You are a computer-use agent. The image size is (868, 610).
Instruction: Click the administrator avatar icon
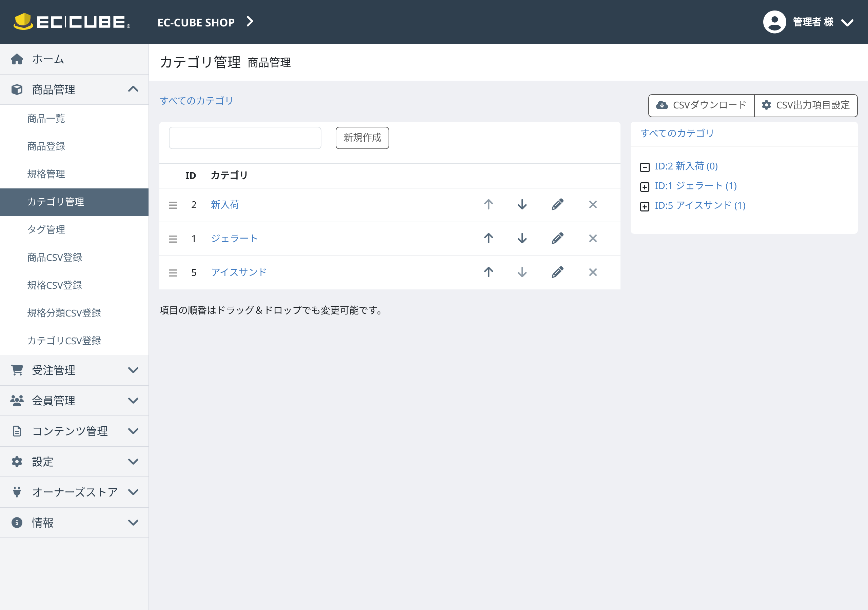(x=774, y=22)
